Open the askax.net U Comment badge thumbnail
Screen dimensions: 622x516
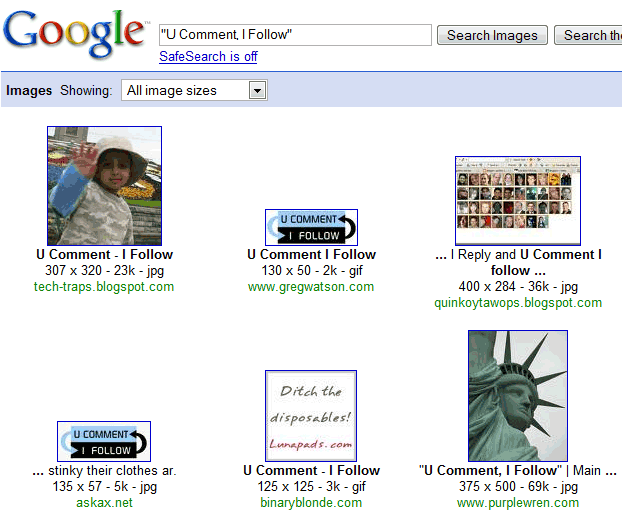(x=104, y=441)
